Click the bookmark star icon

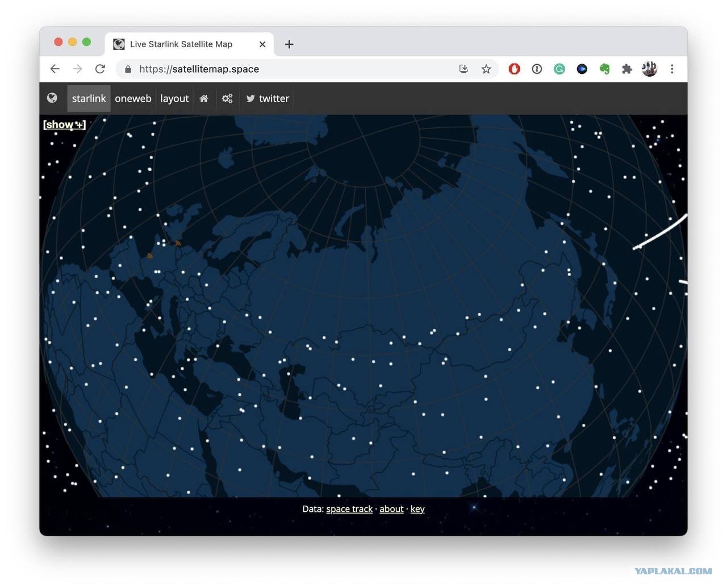coord(486,69)
